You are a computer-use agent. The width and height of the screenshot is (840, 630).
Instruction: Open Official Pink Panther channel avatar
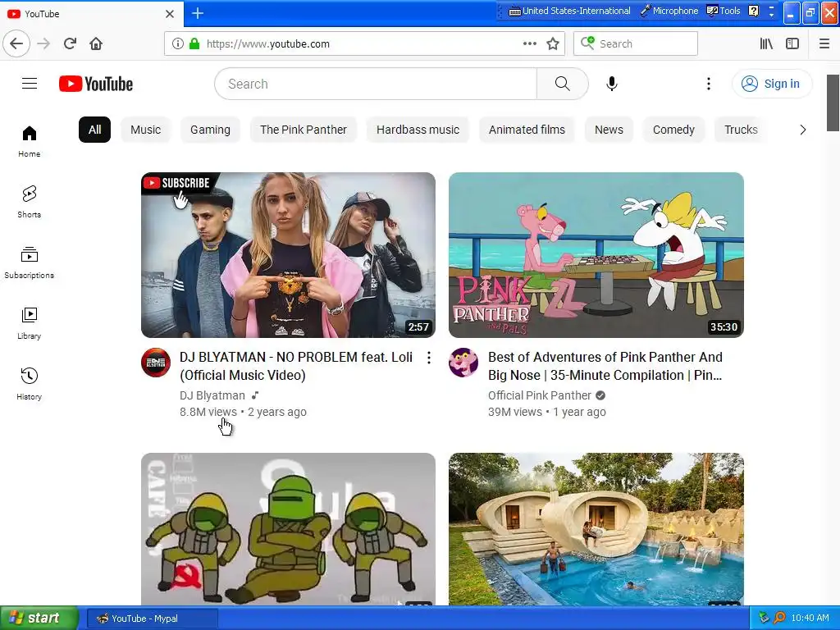tap(463, 363)
